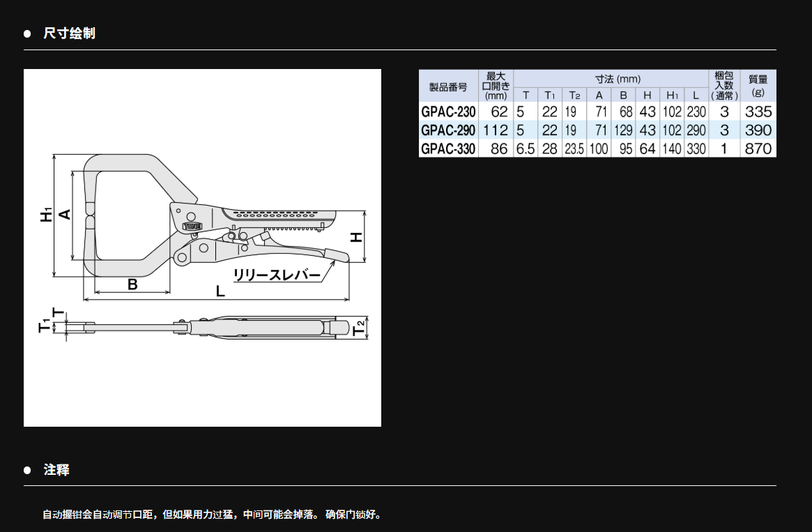This screenshot has width=812, height=532.
Task: Click the note text about the auto-adjusting clamp
Action: 212,515
